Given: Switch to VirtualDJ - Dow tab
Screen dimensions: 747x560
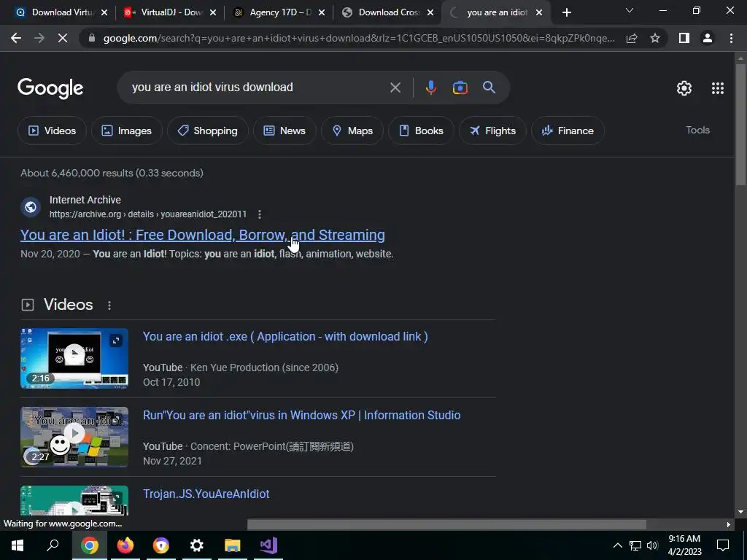Looking at the screenshot, I should 171,13.
